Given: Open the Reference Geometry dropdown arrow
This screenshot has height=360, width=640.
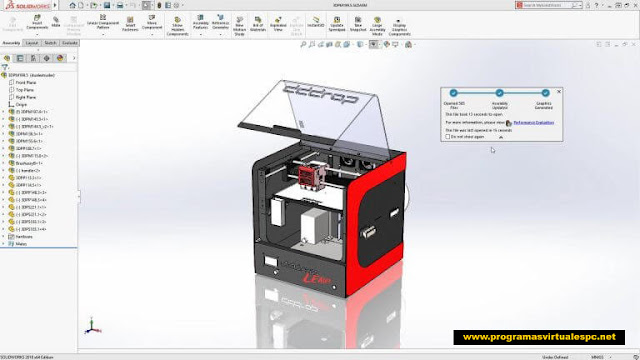Looking at the screenshot, I should point(220,34).
